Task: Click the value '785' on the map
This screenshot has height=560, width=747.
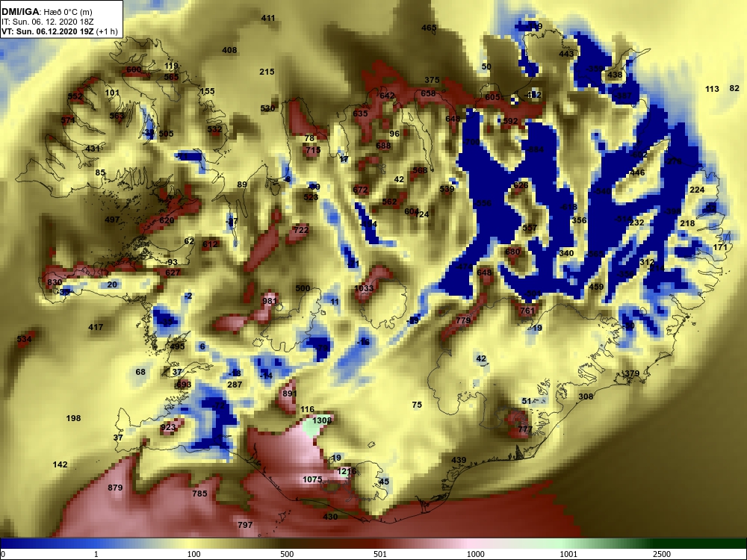Action: click(199, 494)
